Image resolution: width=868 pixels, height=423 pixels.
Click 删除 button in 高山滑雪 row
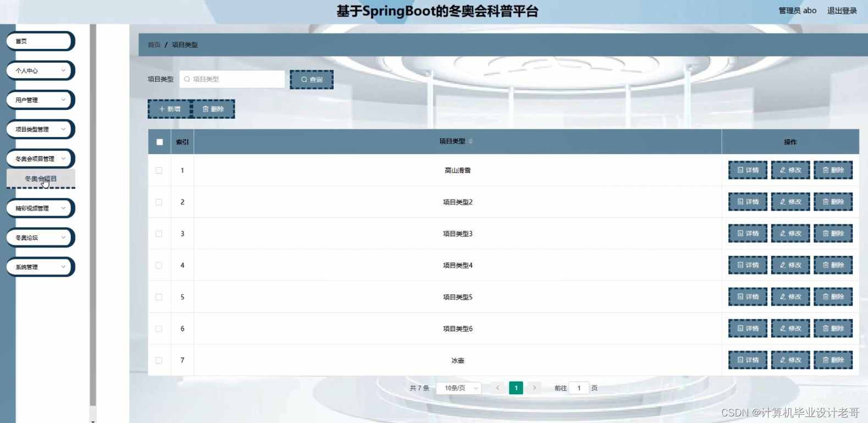pos(833,170)
